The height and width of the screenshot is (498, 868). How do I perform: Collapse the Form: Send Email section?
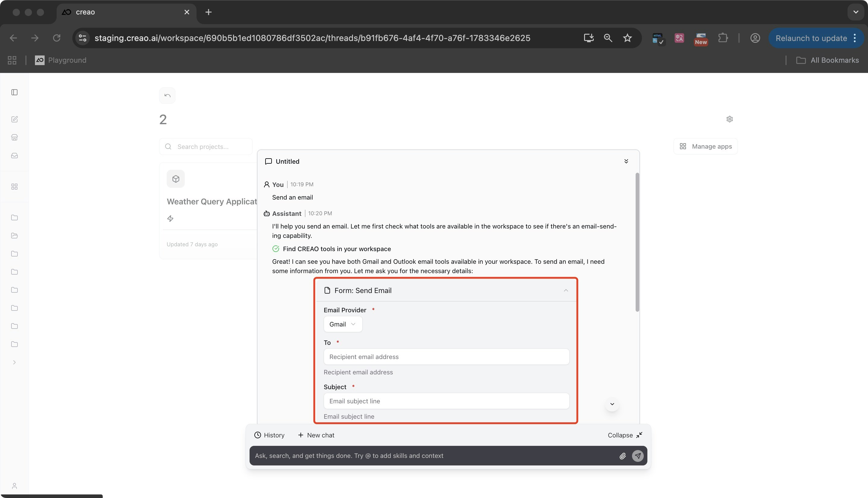click(x=565, y=290)
